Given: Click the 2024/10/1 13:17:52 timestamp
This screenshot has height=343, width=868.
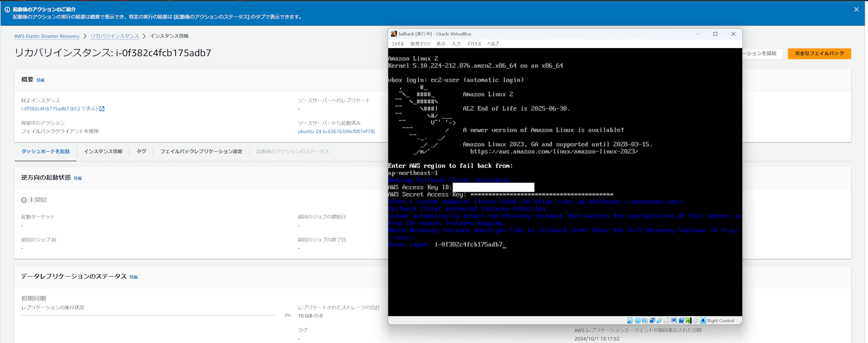Looking at the screenshot, I should (597, 339).
